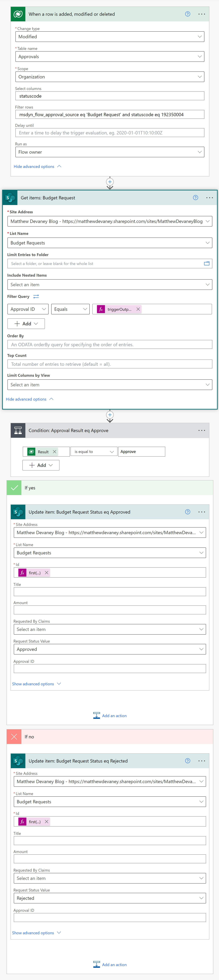This screenshot has height=980, width=219.
Task: Open the Scope dropdown set to Organization
Action: point(110,77)
